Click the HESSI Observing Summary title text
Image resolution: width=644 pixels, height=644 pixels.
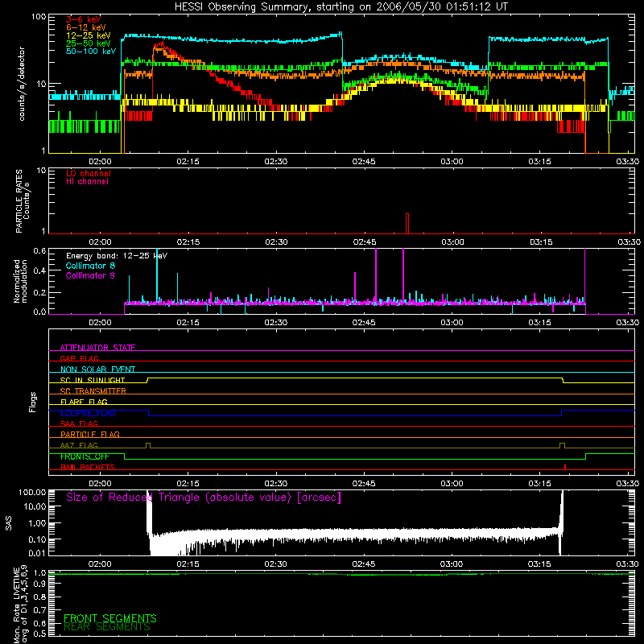pos(341,7)
